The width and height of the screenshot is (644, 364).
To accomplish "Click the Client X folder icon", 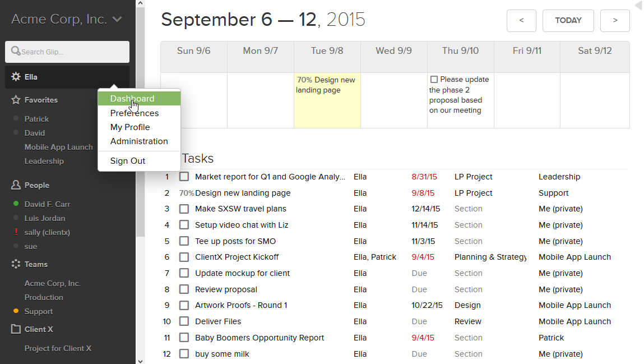I will 16,329.
